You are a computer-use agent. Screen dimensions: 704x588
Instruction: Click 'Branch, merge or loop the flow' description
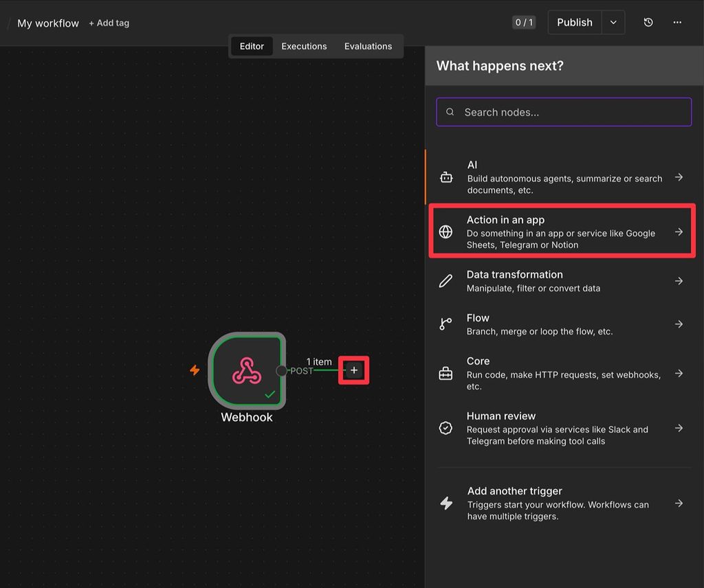click(540, 332)
